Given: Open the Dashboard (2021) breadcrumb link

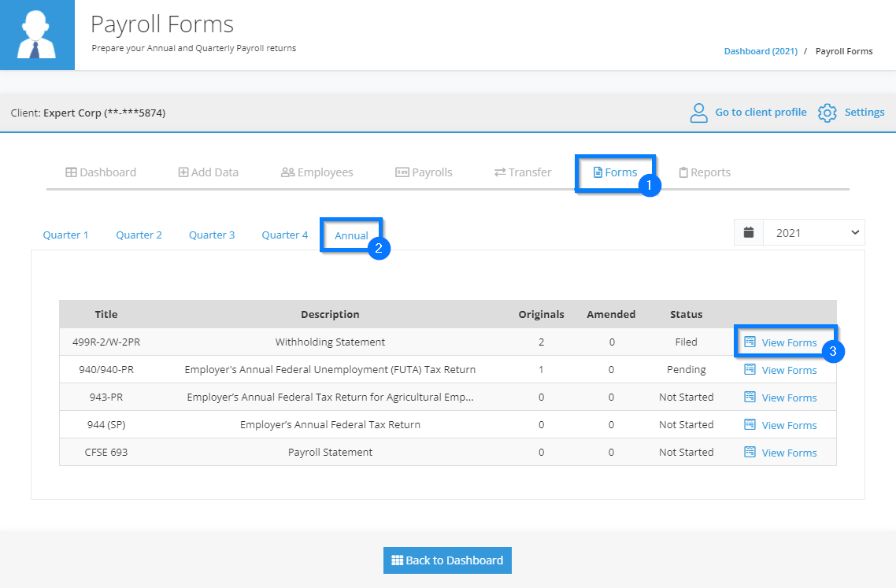Looking at the screenshot, I should pyautogui.click(x=761, y=51).
